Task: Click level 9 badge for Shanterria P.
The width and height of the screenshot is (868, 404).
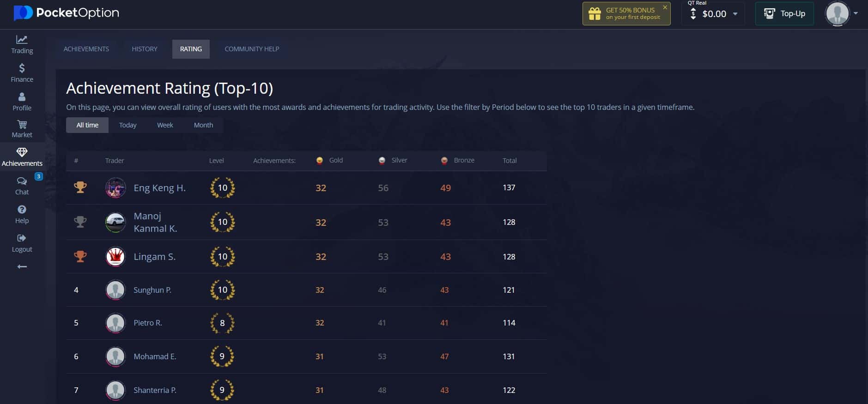Action: [x=222, y=390]
